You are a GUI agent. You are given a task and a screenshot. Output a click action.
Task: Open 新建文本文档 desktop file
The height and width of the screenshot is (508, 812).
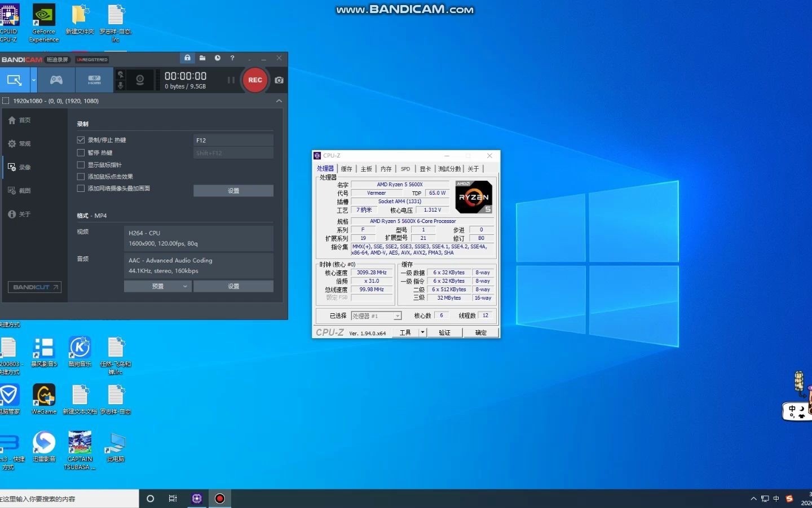80,400
